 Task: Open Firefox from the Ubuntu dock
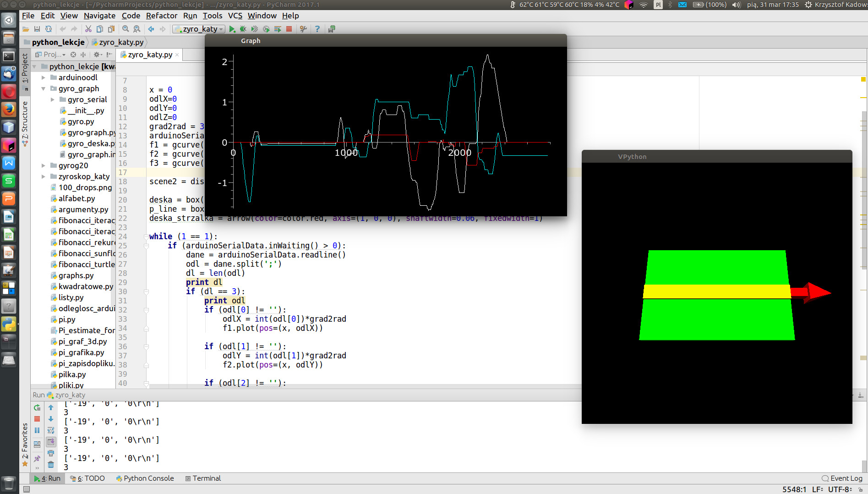(9, 110)
